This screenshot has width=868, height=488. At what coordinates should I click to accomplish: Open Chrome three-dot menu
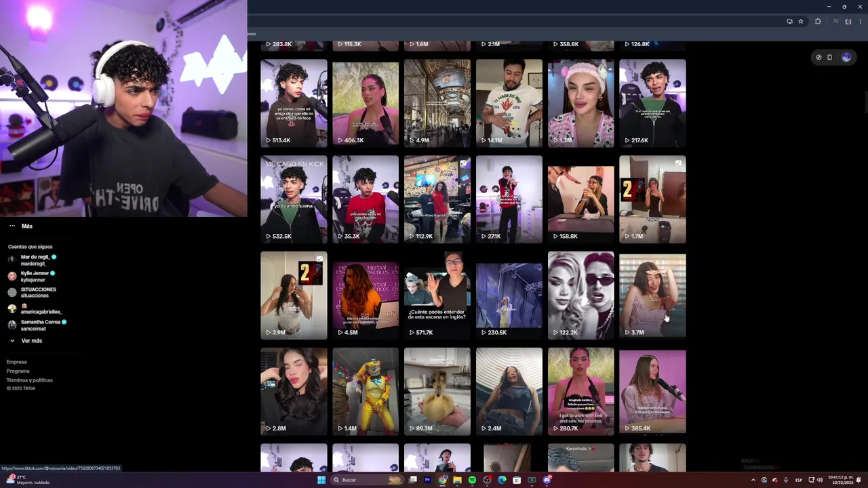click(x=860, y=21)
